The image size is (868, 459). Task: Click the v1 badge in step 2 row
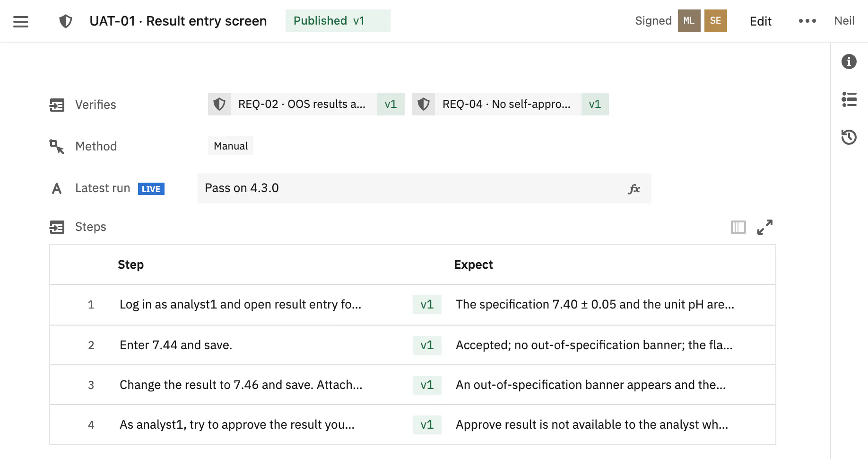tap(427, 345)
